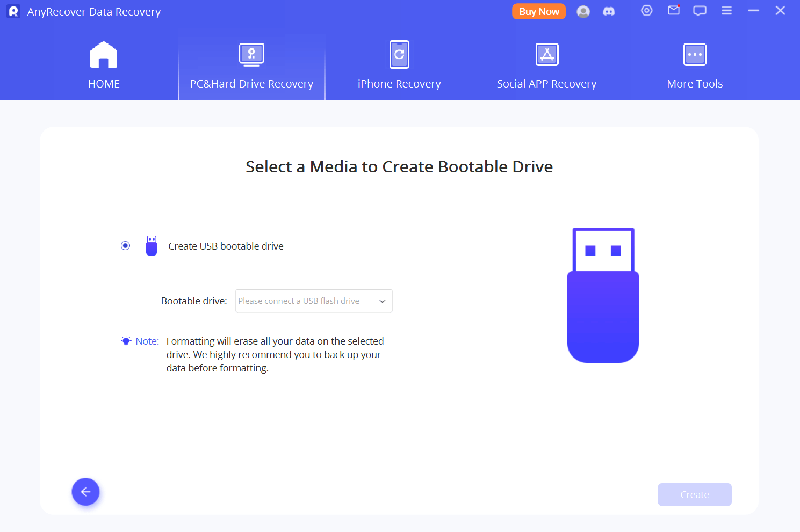The width and height of the screenshot is (800, 532).
Task: Select the Social APP Recovery tab
Action: click(x=546, y=65)
